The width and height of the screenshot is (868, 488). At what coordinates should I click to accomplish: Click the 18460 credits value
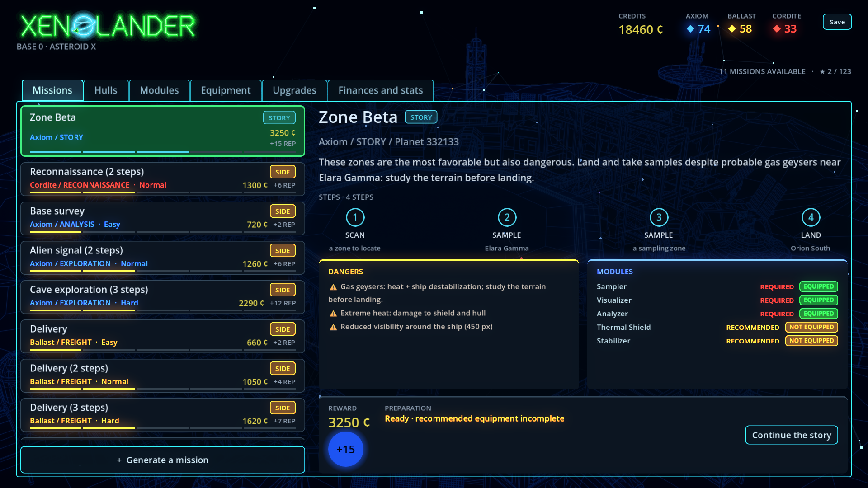click(x=641, y=29)
